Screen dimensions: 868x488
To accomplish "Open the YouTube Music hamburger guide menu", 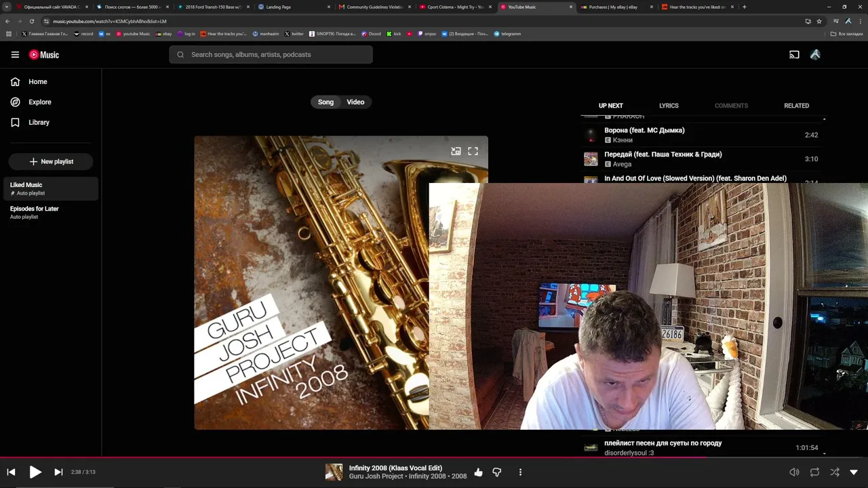I will click(x=15, y=55).
